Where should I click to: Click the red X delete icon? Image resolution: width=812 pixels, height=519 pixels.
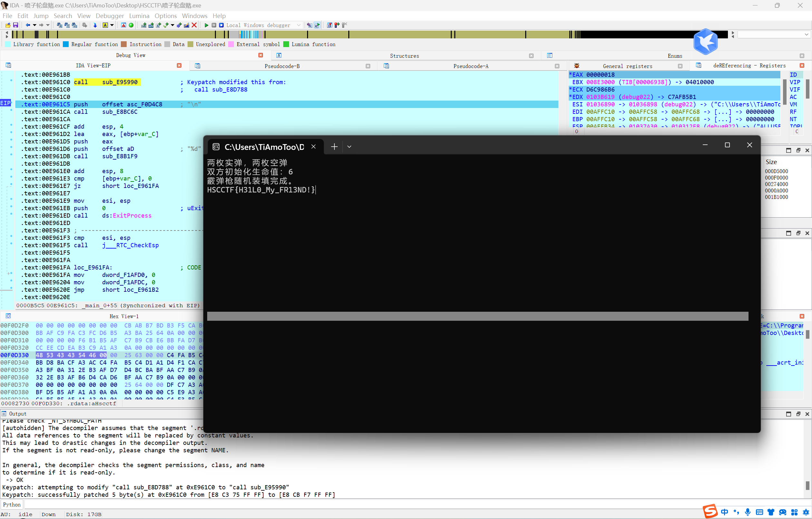194,25
